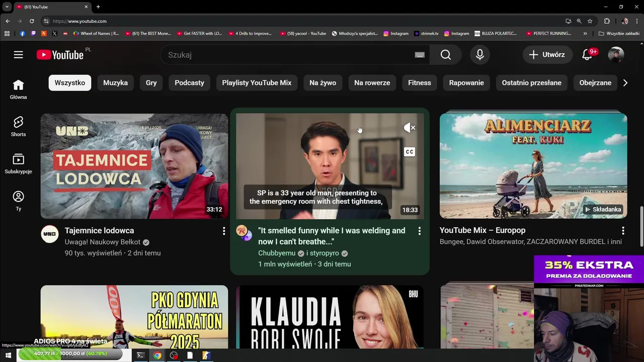Viewport: 644px width, 362px height.
Task: Play the Tajemnice lodowca thumbnail
Action: tap(134, 166)
